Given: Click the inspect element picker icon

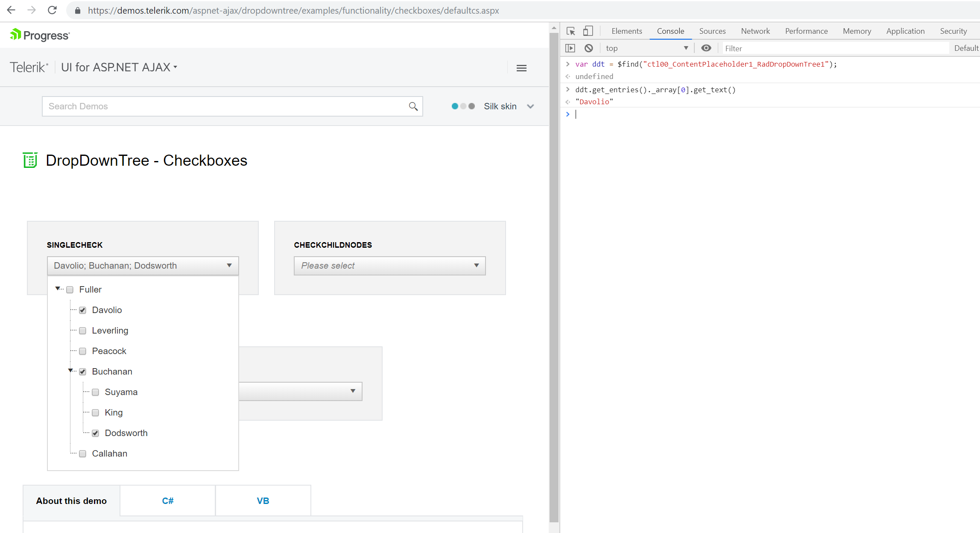Looking at the screenshot, I should point(570,31).
